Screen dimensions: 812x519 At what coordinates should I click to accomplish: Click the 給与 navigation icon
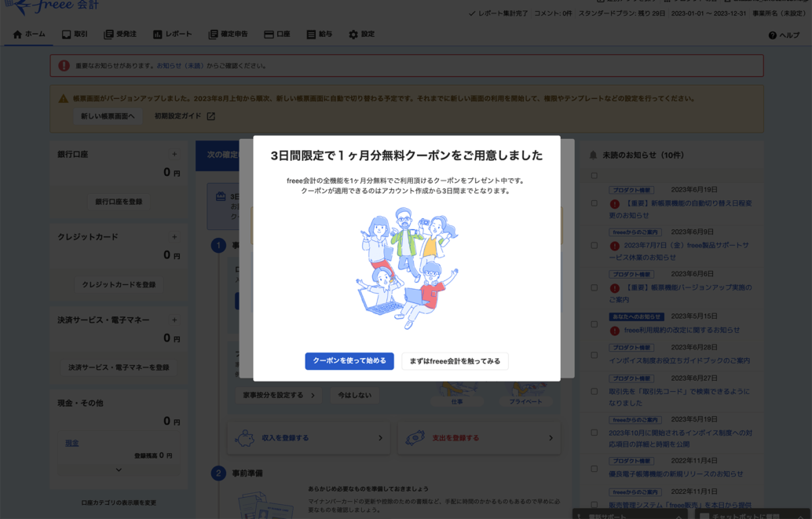(311, 35)
